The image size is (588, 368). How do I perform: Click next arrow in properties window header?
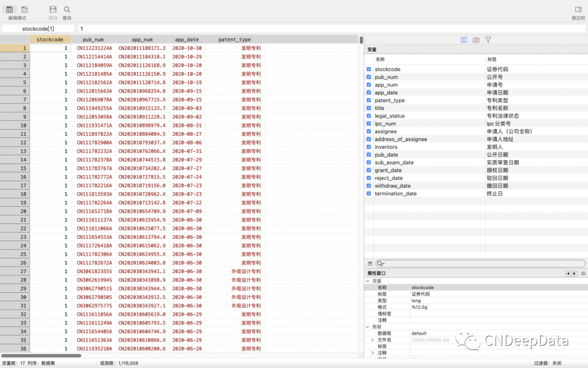click(574, 273)
